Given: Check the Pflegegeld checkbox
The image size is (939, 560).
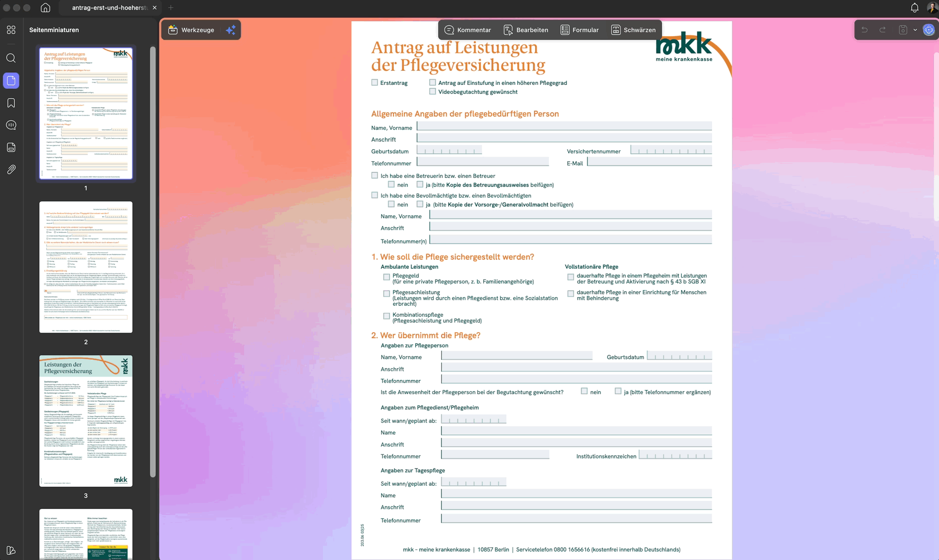Looking at the screenshot, I should pos(387,277).
